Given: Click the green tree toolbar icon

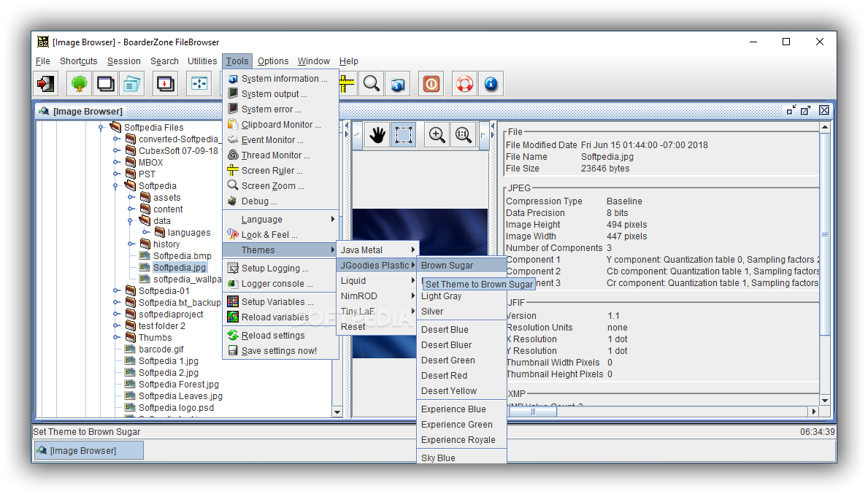Looking at the screenshot, I should coord(79,84).
